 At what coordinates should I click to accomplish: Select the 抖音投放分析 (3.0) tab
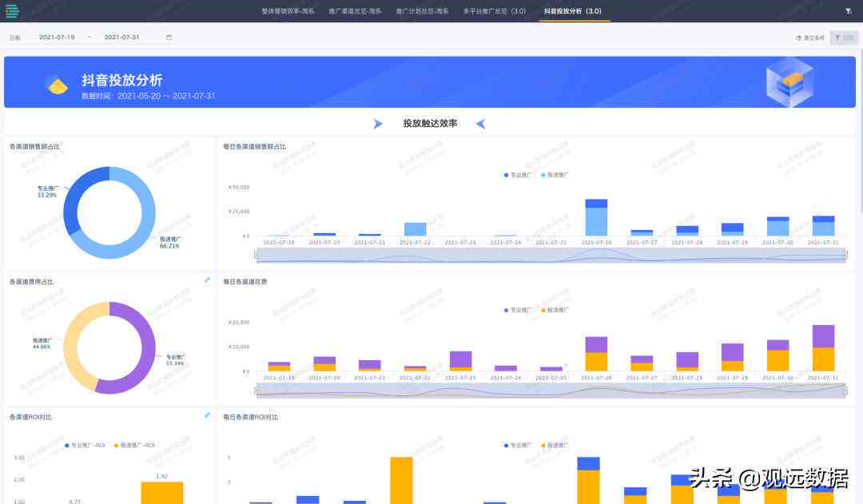[573, 11]
